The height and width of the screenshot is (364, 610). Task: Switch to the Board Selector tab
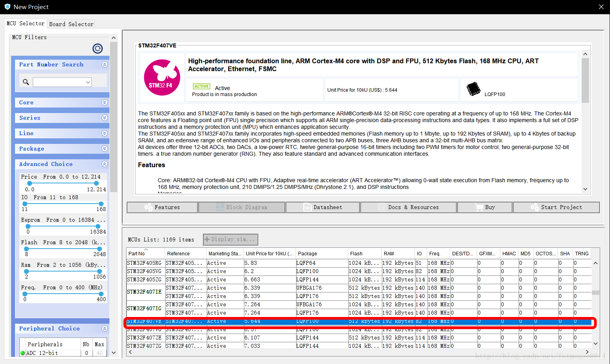(71, 24)
